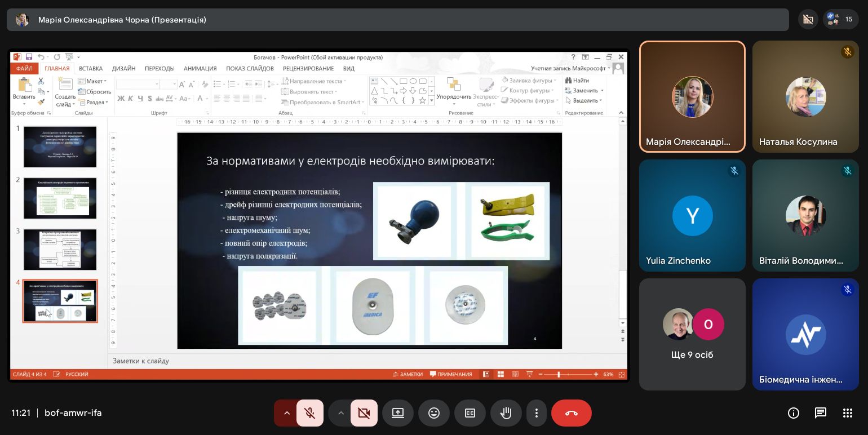868x435 pixels.
Task: Click the present screen icon
Action: coord(397,413)
